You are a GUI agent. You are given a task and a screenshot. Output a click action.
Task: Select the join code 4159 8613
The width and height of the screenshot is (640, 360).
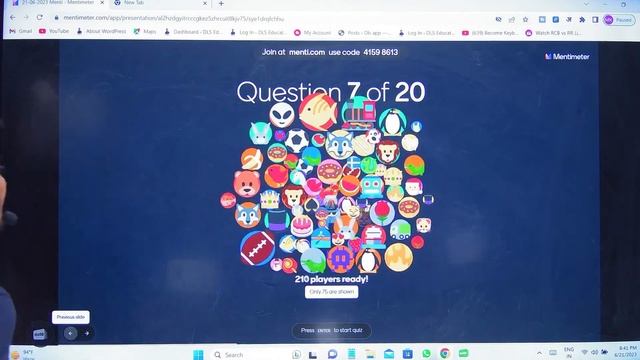tap(380, 52)
